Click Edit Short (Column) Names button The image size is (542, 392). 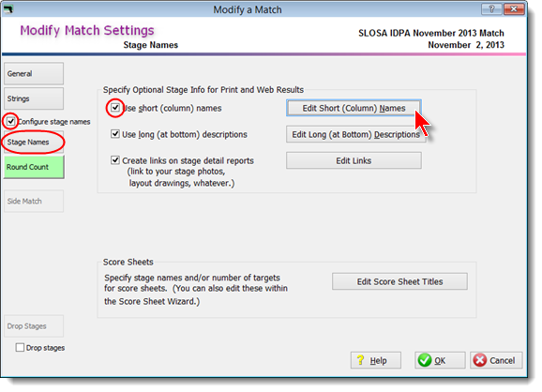point(354,108)
